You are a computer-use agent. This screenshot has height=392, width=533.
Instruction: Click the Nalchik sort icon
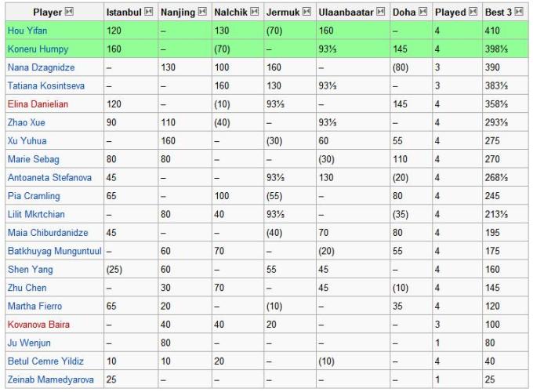tap(252, 13)
